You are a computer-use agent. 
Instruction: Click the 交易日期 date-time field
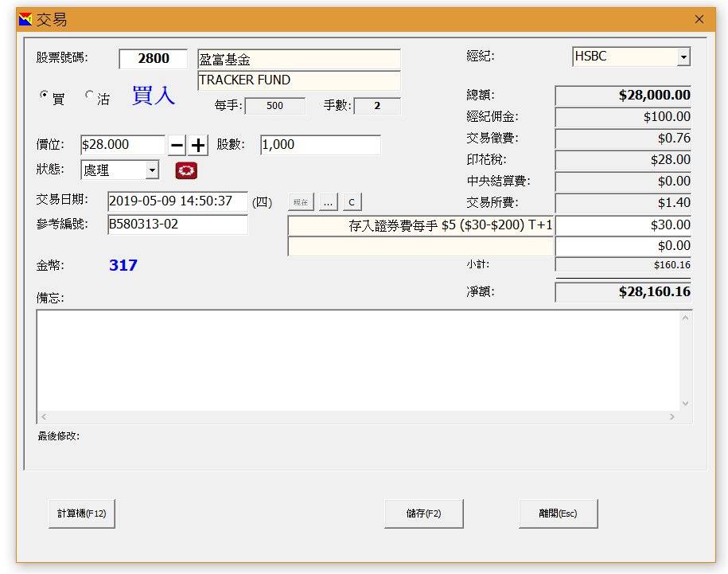click(x=177, y=201)
